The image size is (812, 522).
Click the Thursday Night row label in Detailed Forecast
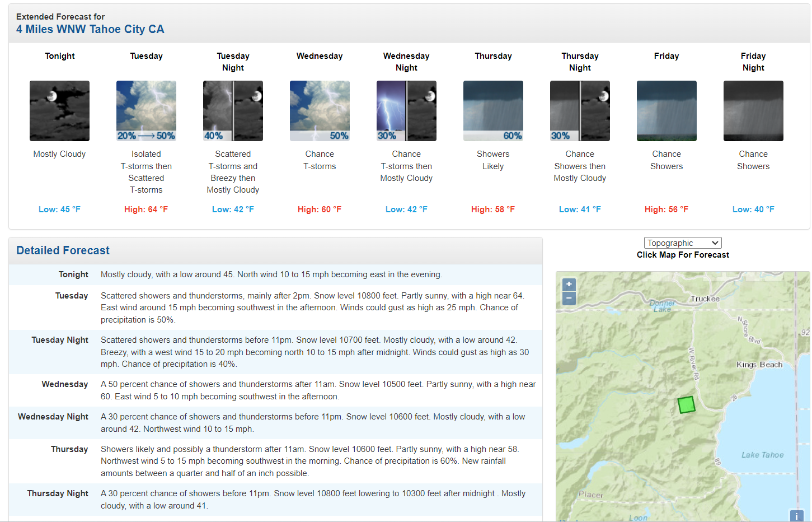click(58, 493)
